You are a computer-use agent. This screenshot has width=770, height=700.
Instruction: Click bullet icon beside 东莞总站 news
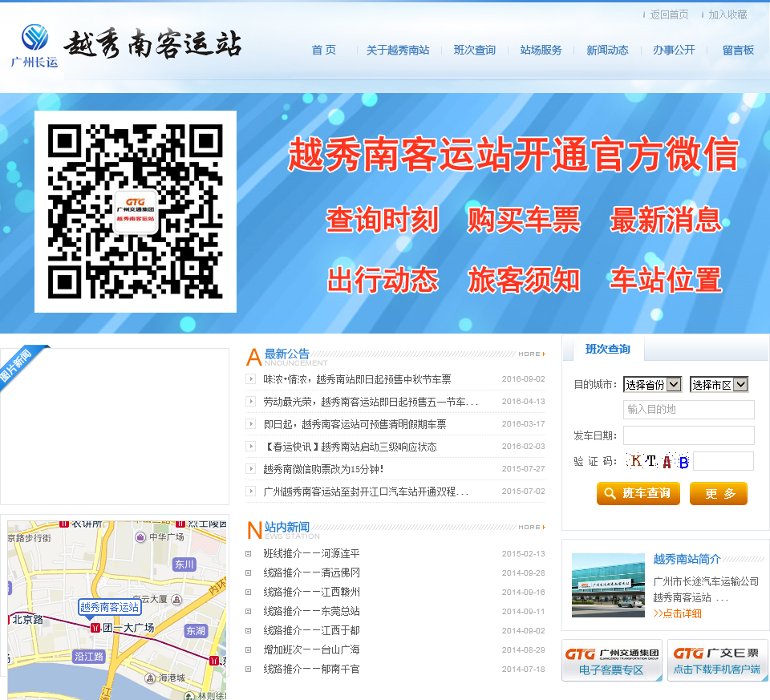[x=249, y=611]
